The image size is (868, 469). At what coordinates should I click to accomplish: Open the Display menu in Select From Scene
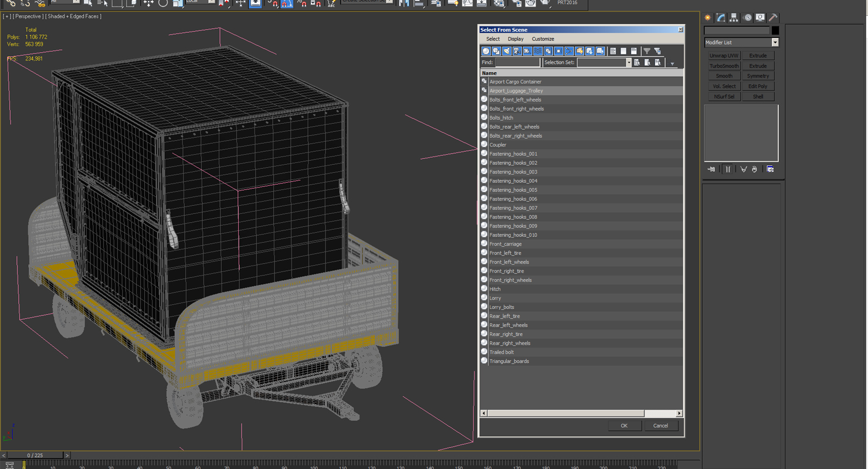[x=516, y=39]
